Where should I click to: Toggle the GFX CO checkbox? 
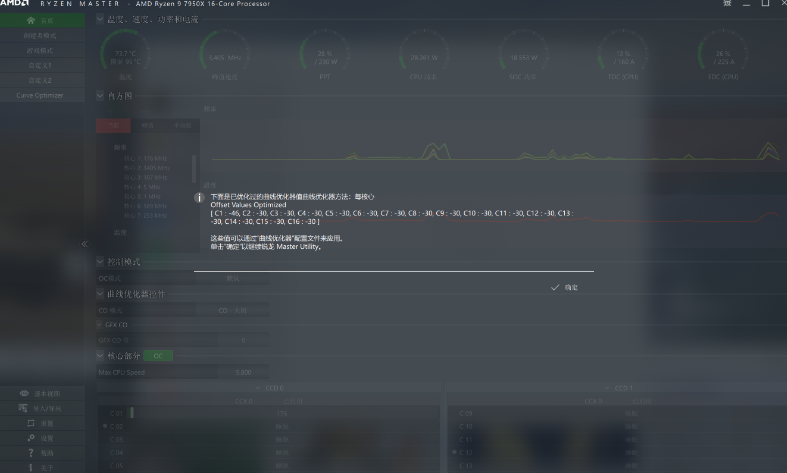click(x=99, y=324)
